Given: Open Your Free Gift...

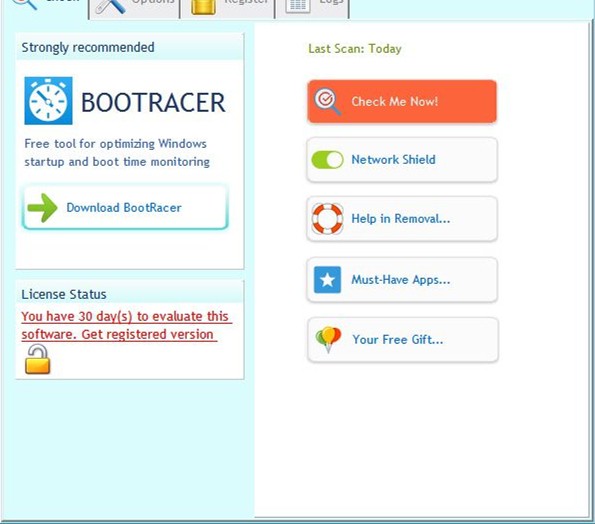Looking at the screenshot, I should [x=403, y=340].
